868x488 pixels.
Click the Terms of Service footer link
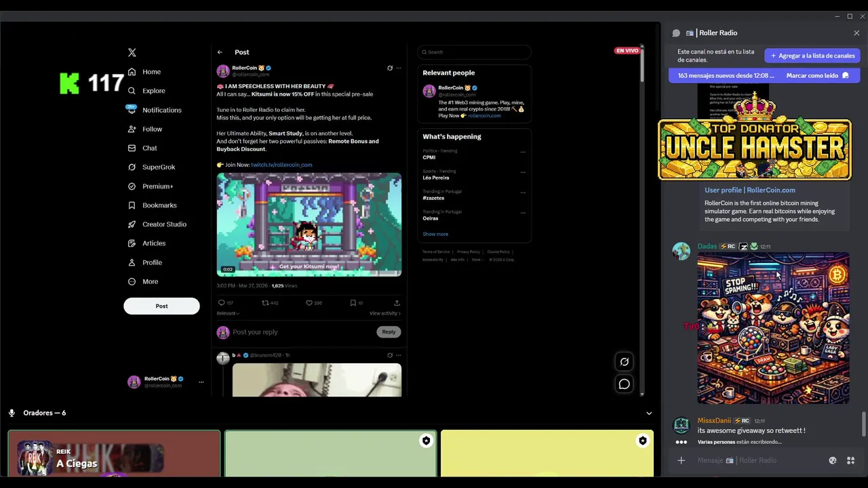pos(436,252)
